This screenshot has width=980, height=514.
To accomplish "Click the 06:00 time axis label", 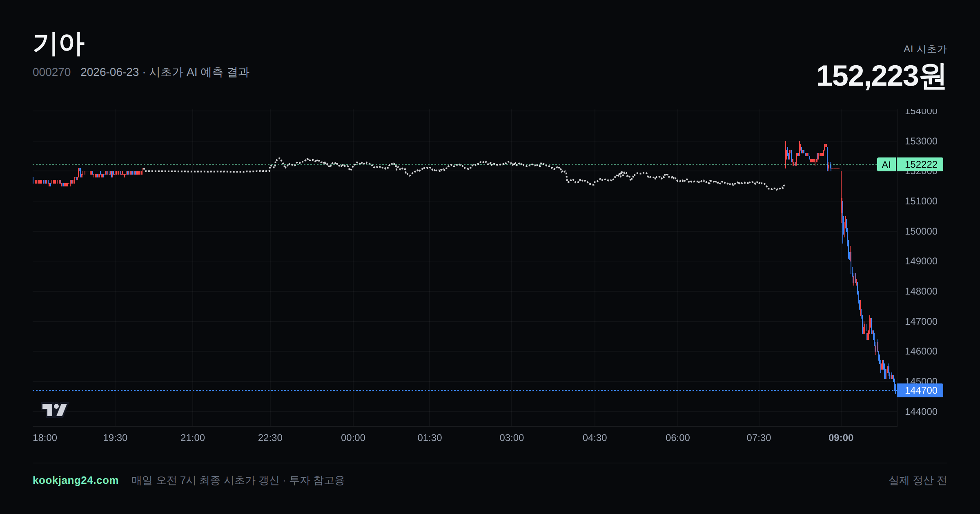I will pos(678,438).
